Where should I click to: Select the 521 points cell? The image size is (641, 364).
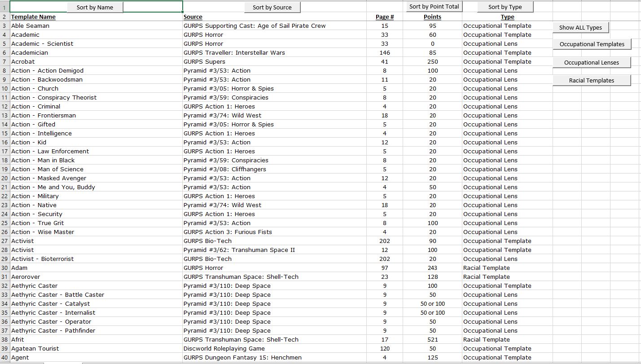pos(432,339)
